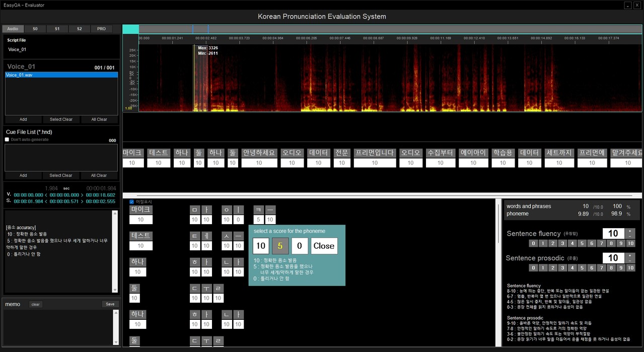Select score 10 in phoneme score popup
The width and height of the screenshot is (644, 352).
tap(260, 246)
